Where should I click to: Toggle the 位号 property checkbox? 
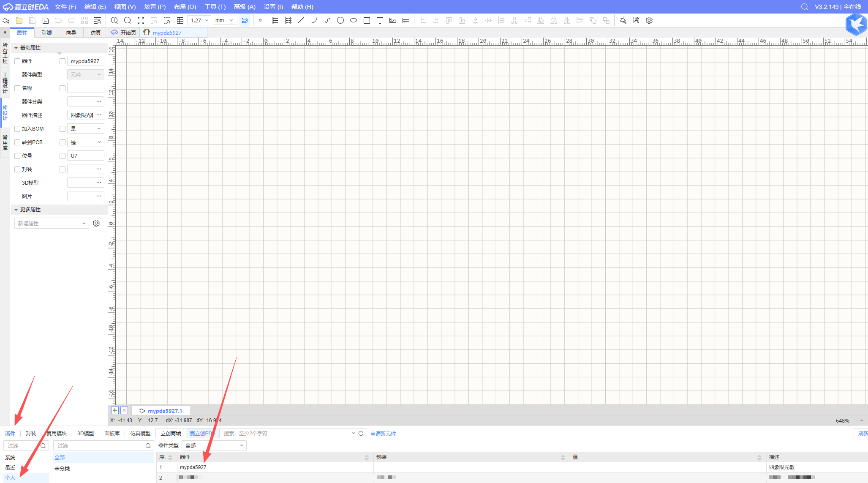coord(17,156)
